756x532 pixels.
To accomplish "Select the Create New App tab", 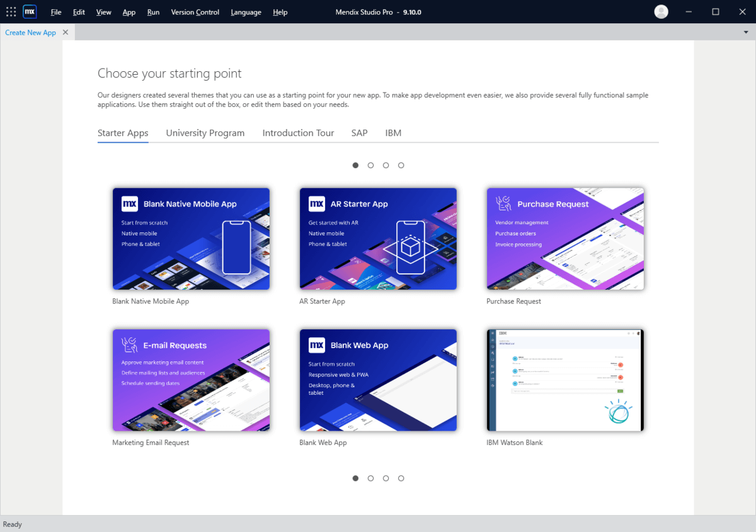I will coord(30,32).
